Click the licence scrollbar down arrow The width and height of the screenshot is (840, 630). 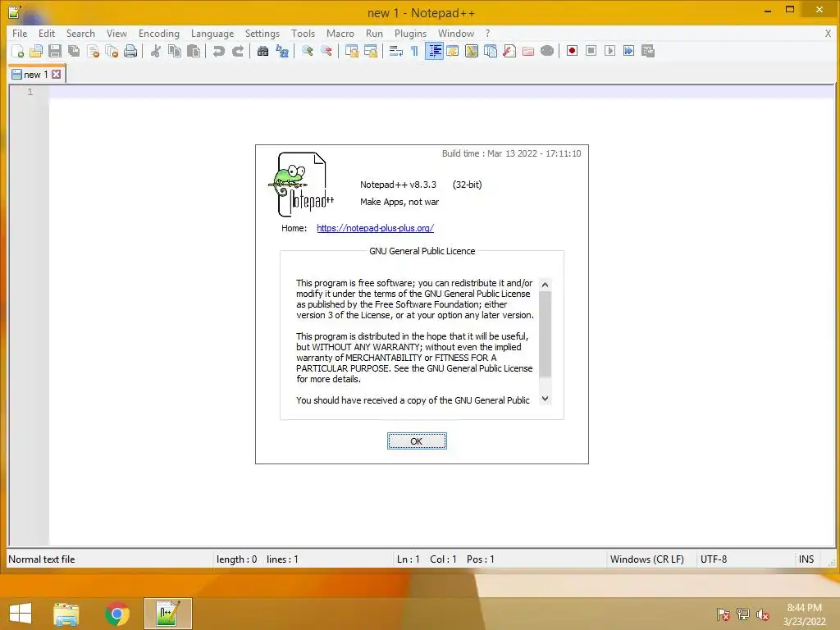(x=545, y=399)
